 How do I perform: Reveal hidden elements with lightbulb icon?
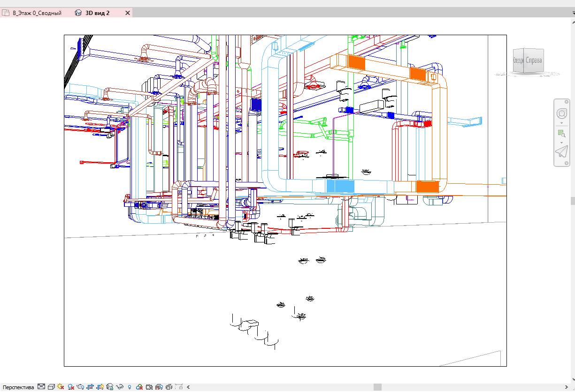(x=130, y=387)
